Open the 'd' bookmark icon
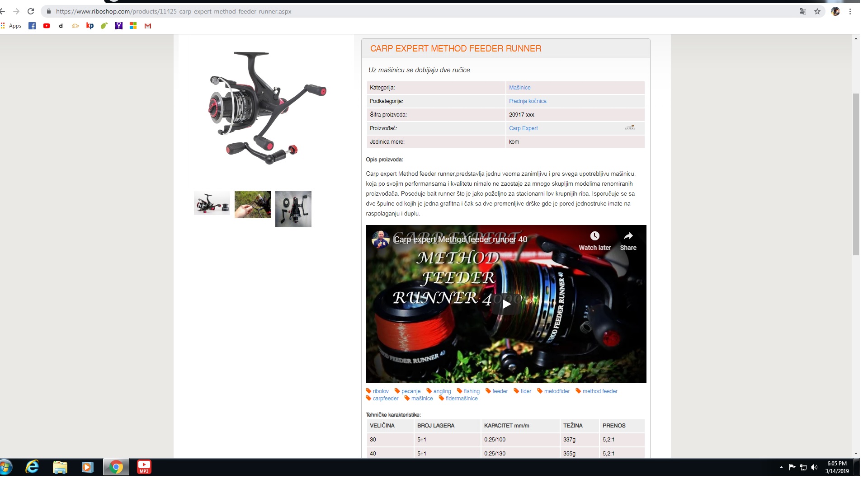The image size is (868, 488). pyautogui.click(x=61, y=26)
